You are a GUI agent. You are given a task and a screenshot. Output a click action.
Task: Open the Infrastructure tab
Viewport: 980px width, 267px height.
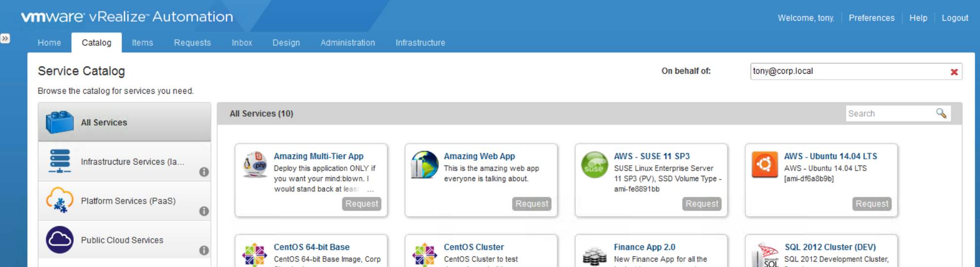[x=420, y=43]
